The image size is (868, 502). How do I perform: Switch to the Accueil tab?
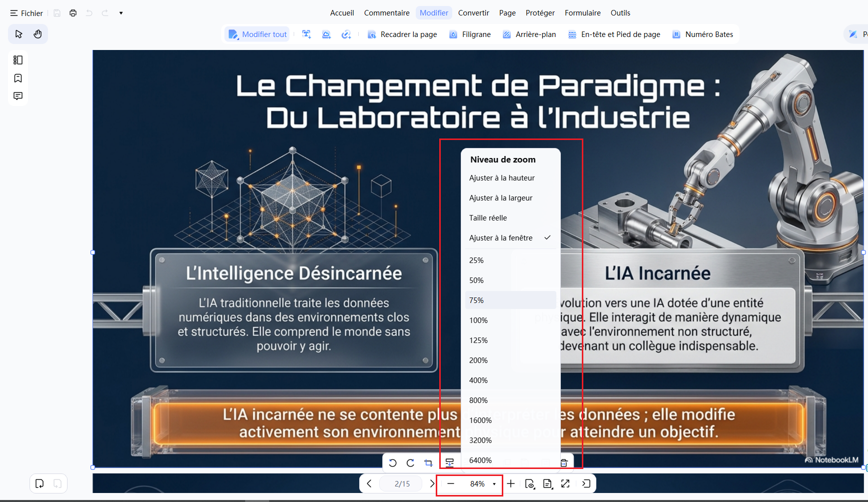(x=342, y=13)
